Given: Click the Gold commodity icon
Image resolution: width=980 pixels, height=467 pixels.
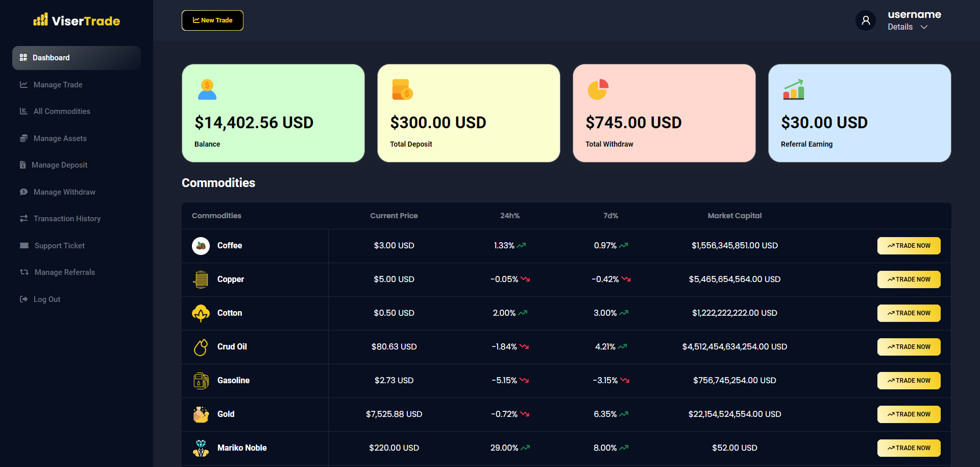Looking at the screenshot, I should [x=201, y=414].
